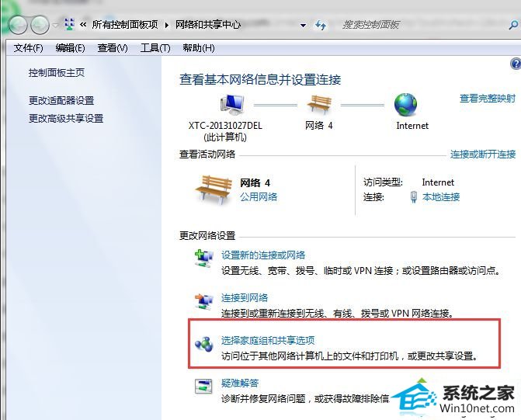The width and height of the screenshot is (521, 420).
Task: Open the 查看(V) menu
Action: 113,48
